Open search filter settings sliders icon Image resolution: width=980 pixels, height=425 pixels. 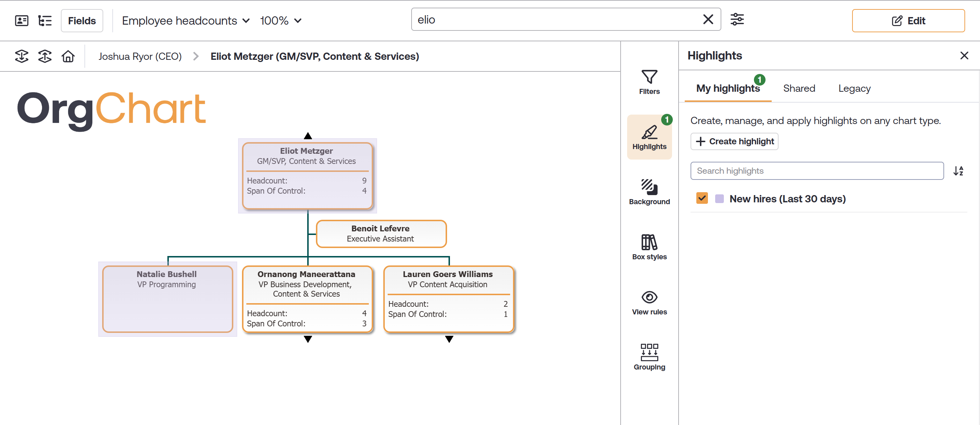pos(737,20)
